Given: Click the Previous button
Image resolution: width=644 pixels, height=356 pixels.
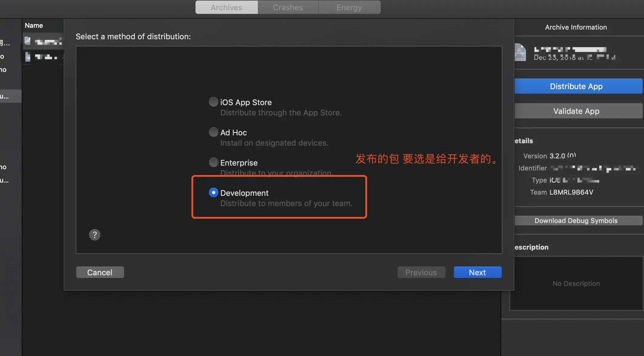Looking at the screenshot, I should [x=421, y=272].
